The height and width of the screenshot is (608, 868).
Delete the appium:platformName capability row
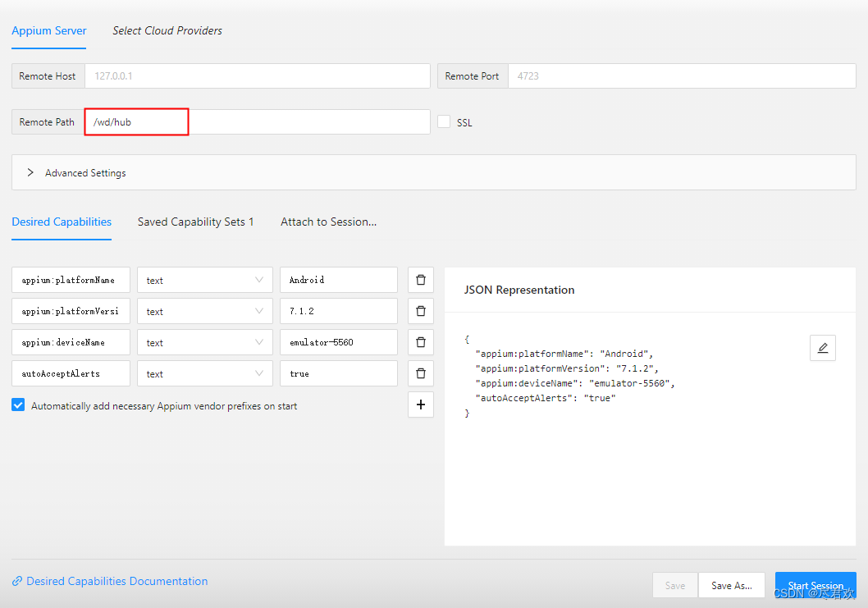421,280
